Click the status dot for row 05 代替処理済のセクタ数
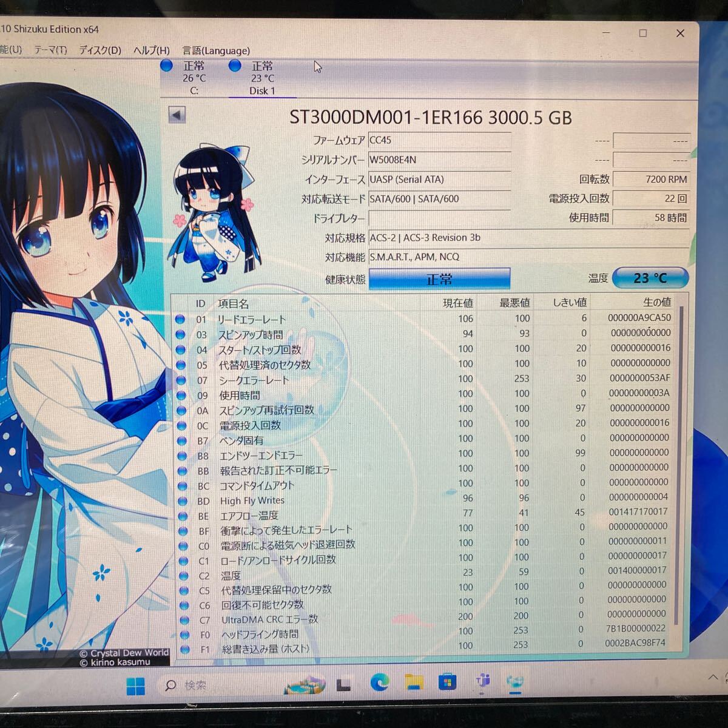This screenshot has width=728, height=728. tap(181, 365)
